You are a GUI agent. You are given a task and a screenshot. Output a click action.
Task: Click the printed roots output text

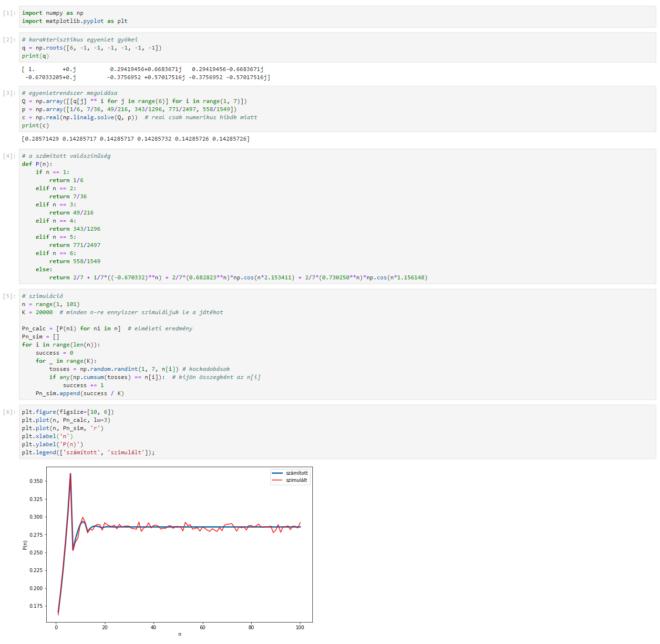click(x=146, y=73)
